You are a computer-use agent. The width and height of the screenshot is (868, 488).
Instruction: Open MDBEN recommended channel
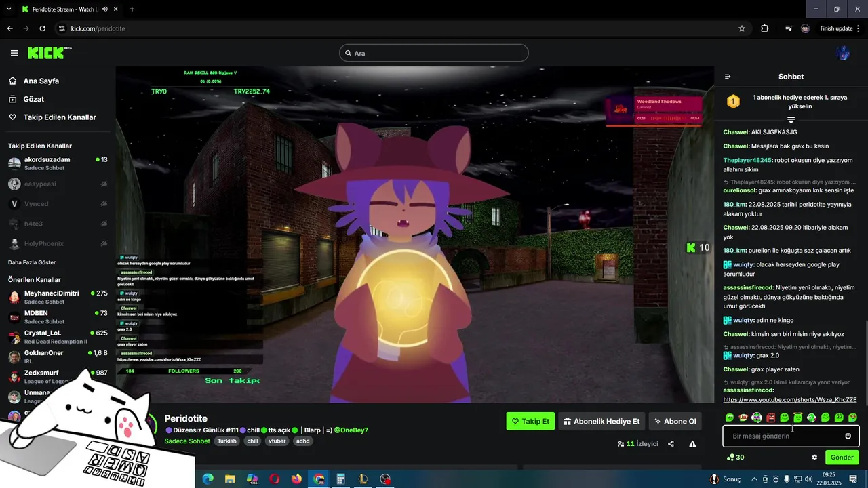(x=58, y=317)
